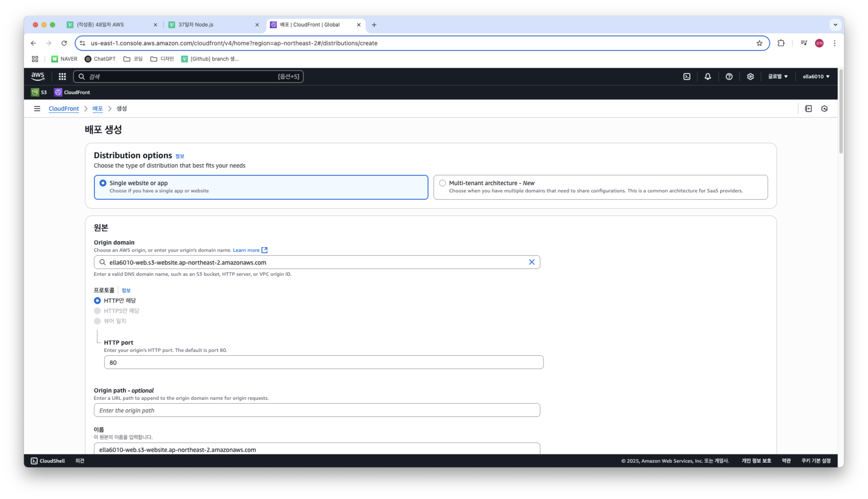Open 약관 footer link
The image size is (868, 499).
coord(786,461)
